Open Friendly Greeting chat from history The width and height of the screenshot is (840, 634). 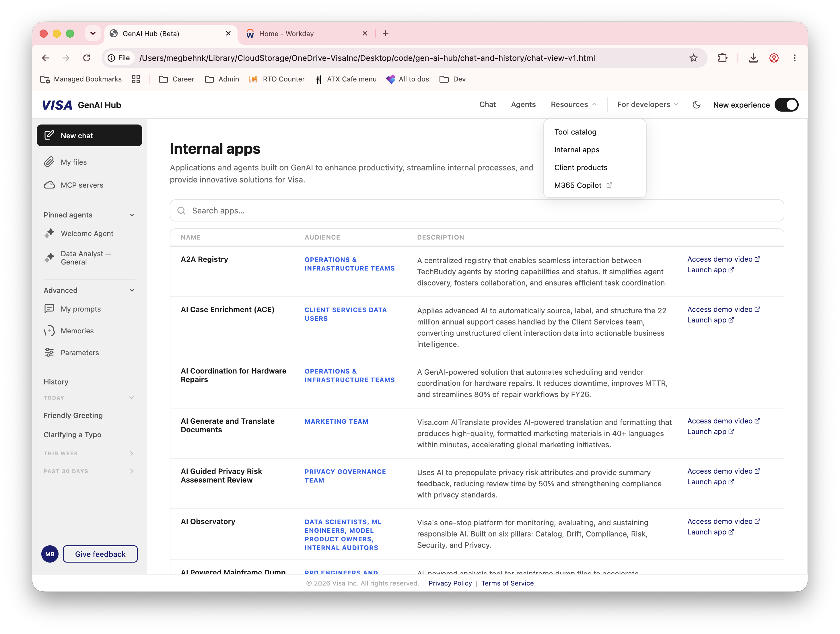(x=73, y=415)
